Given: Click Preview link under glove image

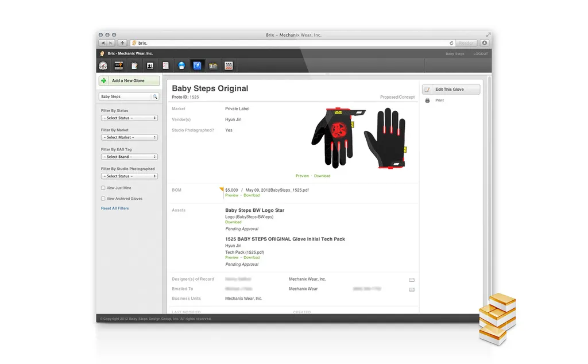Looking at the screenshot, I should (302, 176).
